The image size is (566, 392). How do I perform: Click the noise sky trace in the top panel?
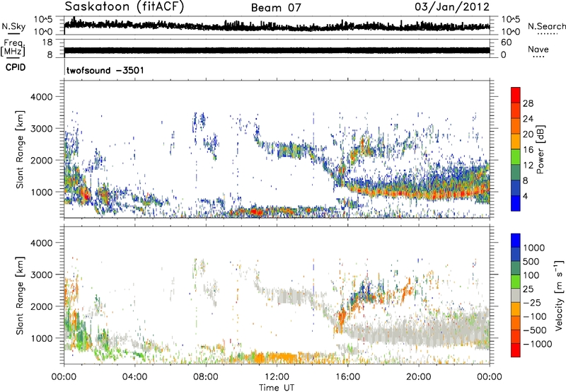pos(277,25)
